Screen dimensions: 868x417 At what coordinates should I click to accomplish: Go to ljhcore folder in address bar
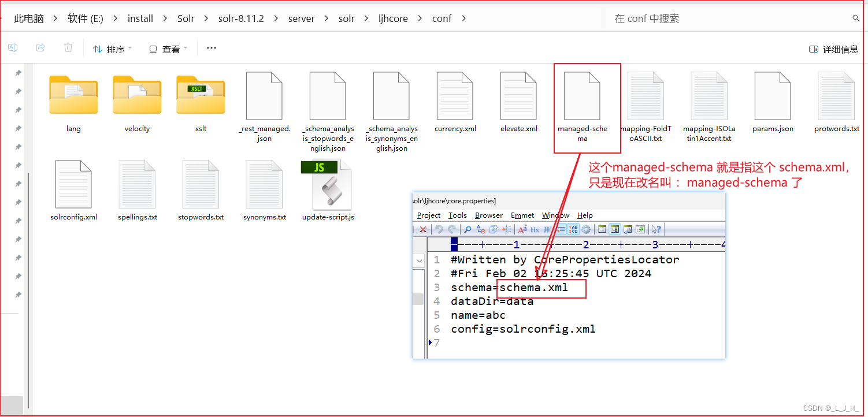pyautogui.click(x=393, y=18)
